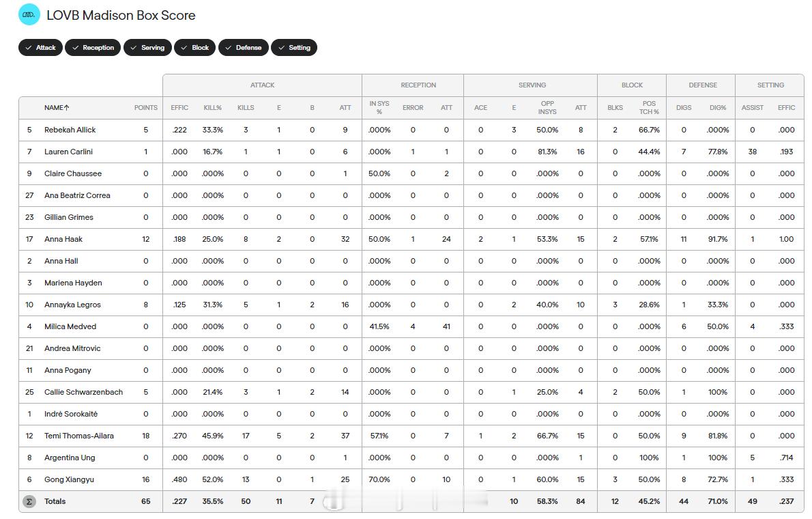
Task: Select player Claire Chaussee
Action: click(73, 173)
